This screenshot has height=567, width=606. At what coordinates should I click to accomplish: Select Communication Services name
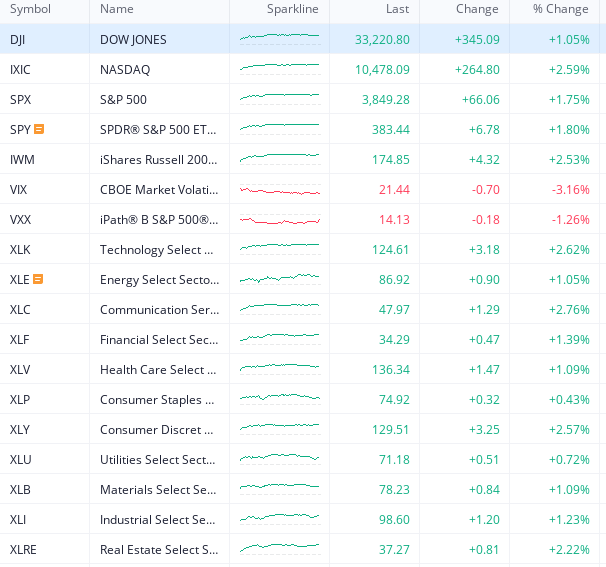coord(159,310)
